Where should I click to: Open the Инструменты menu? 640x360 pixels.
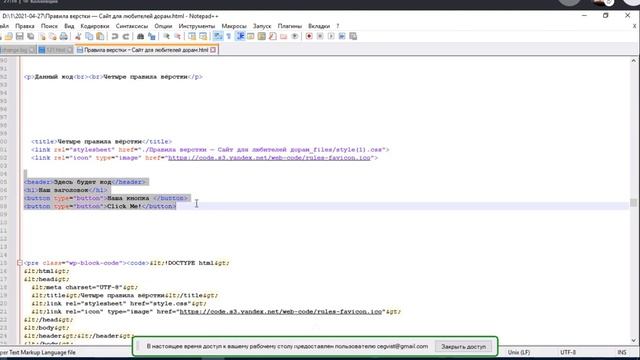click(196, 26)
